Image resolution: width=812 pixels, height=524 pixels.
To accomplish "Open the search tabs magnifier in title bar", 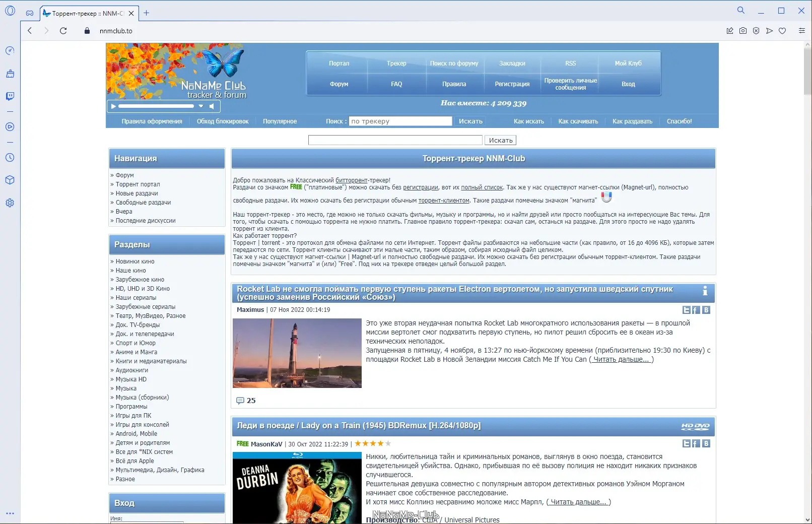I will [x=741, y=10].
